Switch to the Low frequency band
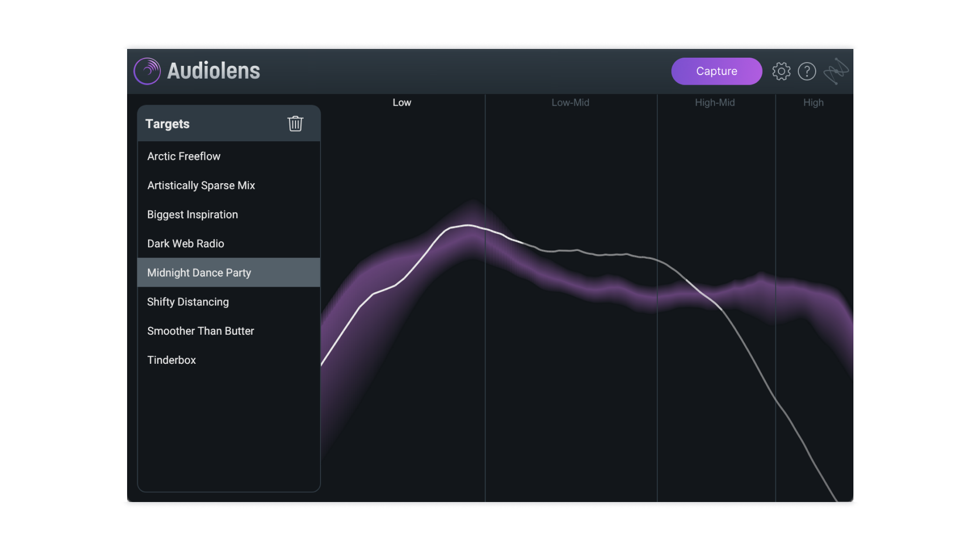Viewport: 980px width, 551px height. click(x=402, y=103)
